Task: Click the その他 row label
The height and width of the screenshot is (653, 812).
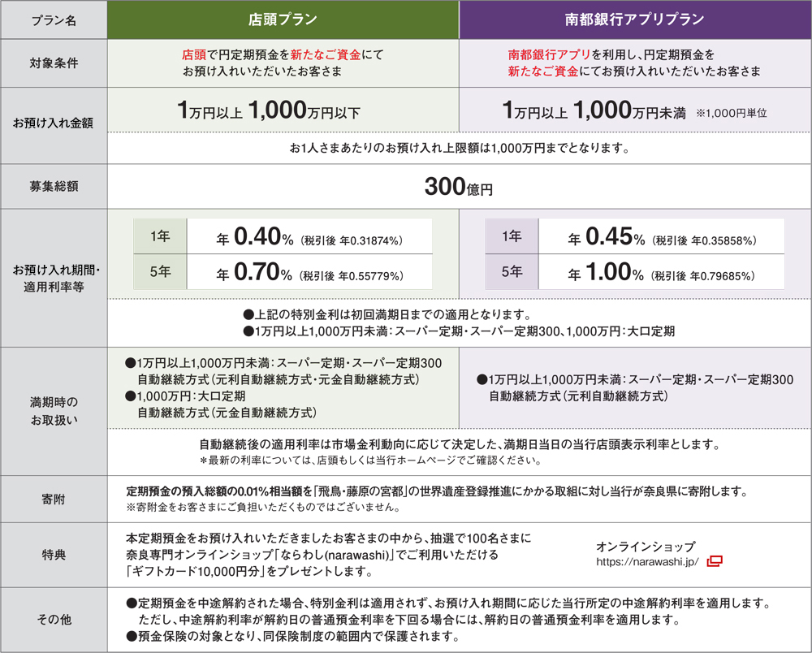Action: click(x=54, y=621)
